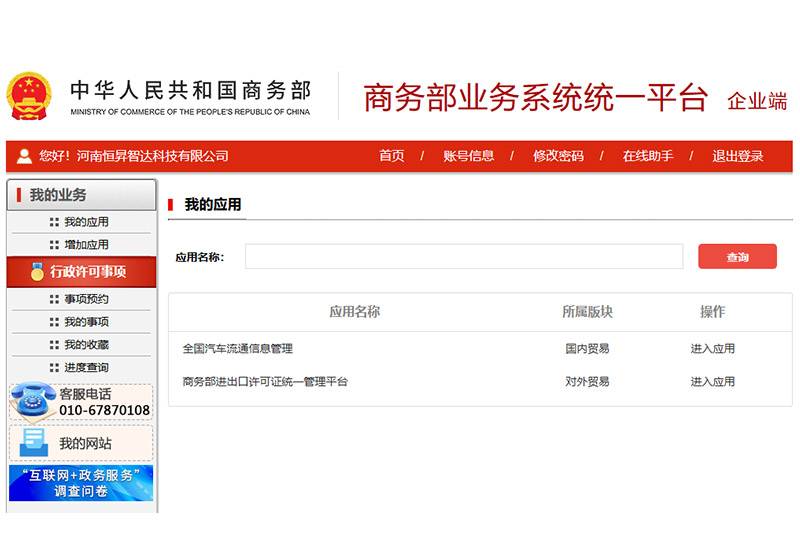This screenshot has height=533, width=800.
Task: Expand the 我的业务 sidebar section
Action: (x=81, y=195)
